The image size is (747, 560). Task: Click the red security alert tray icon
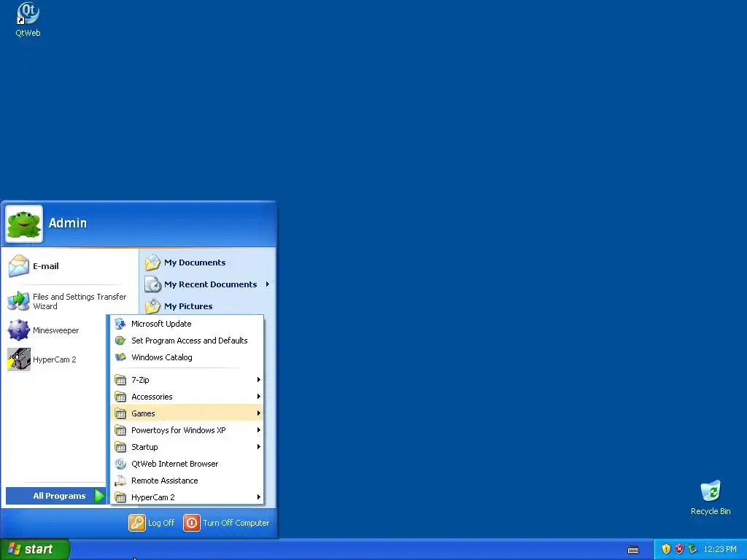(679, 549)
